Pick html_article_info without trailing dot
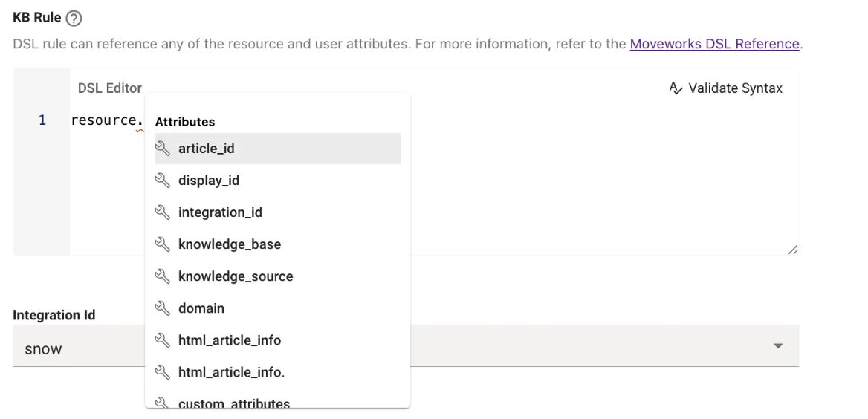 [230, 340]
